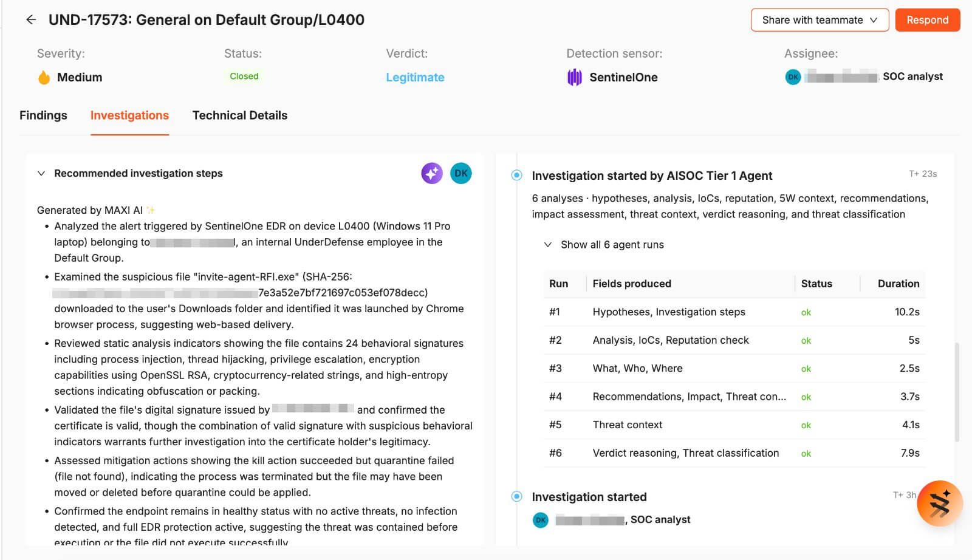The height and width of the screenshot is (560, 972).
Task: Open the orange floating assistant button
Action: click(940, 504)
